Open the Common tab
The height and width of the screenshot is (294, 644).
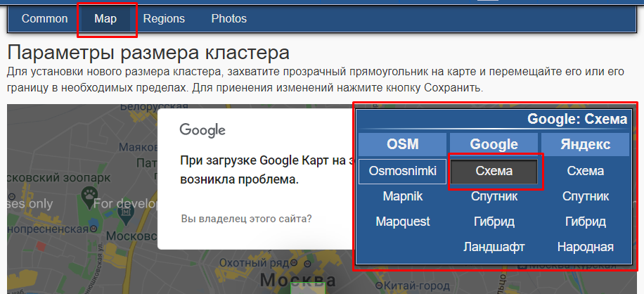[x=45, y=19]
